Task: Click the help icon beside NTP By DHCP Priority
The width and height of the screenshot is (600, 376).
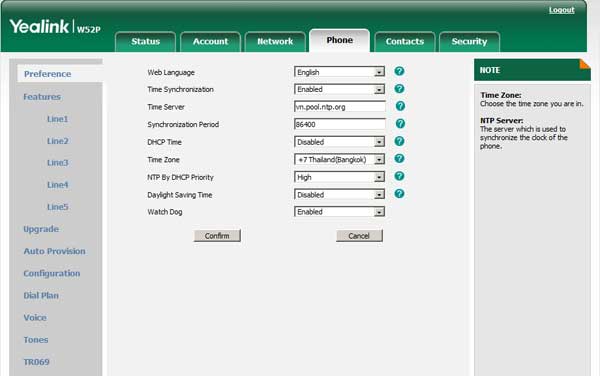Action: 399,176
